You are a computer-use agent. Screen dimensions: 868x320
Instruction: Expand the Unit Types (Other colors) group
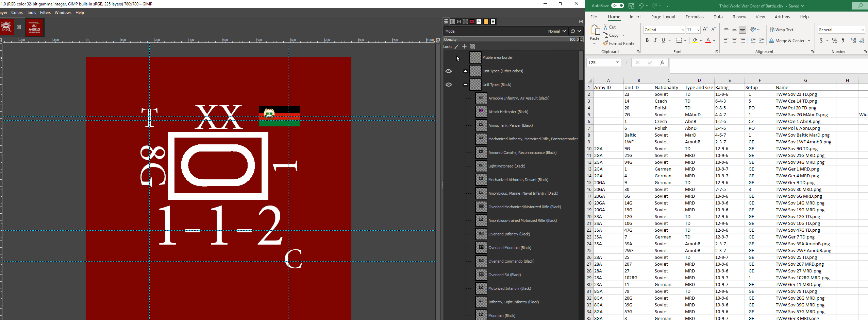465,71
